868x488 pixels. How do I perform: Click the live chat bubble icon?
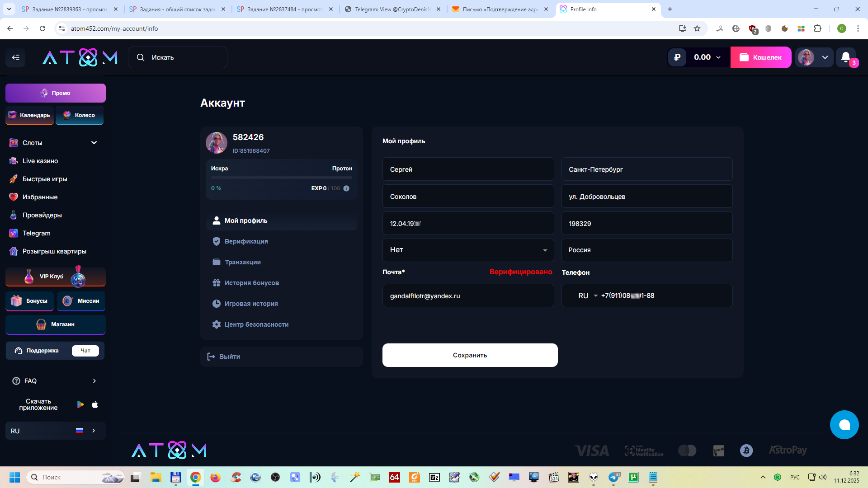click(844, 425)
